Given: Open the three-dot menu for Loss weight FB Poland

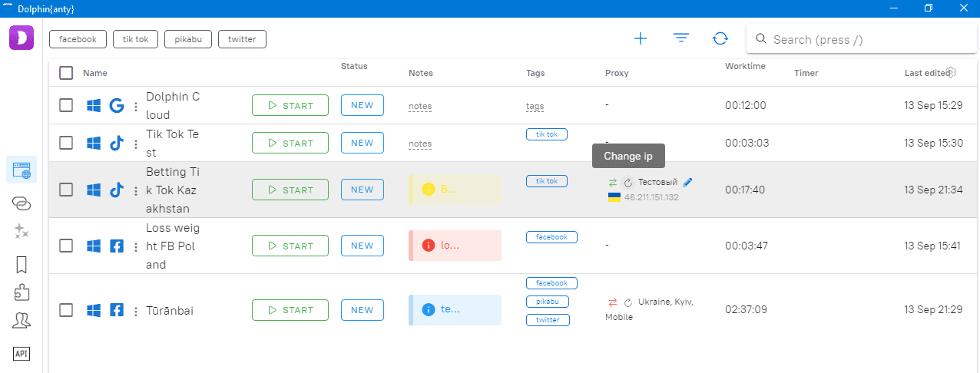Looking at the screenshot, I should 136,246.
